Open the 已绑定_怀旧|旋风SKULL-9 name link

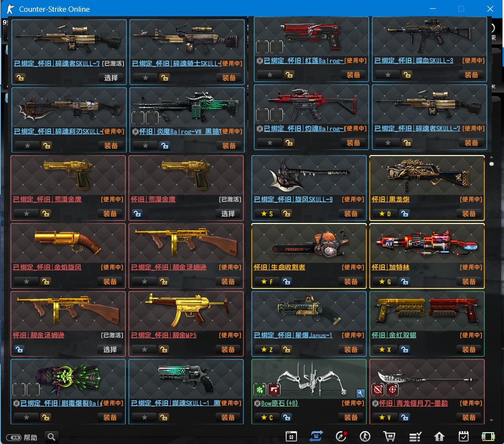293,199
